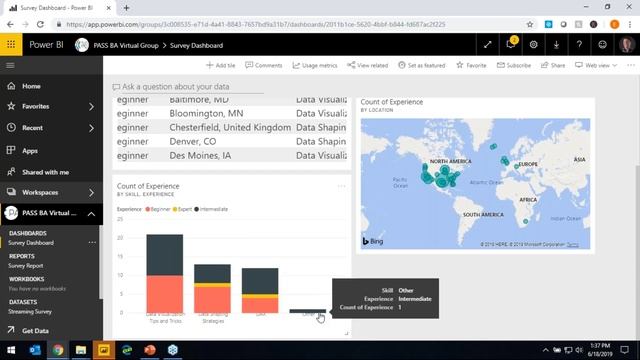The image size is (640, 360).
Task: Reload the page in Chrome
Action: (40, 24)
